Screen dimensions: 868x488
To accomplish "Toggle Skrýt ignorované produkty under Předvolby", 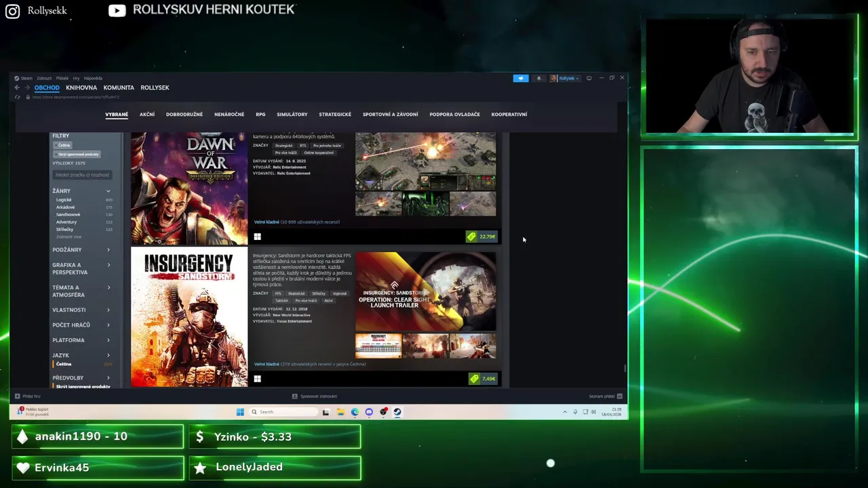I will tap(83, 386).
